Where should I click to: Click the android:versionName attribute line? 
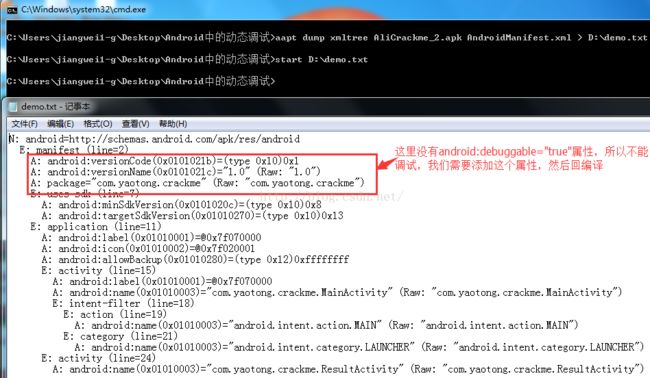[x=175, y=172]
